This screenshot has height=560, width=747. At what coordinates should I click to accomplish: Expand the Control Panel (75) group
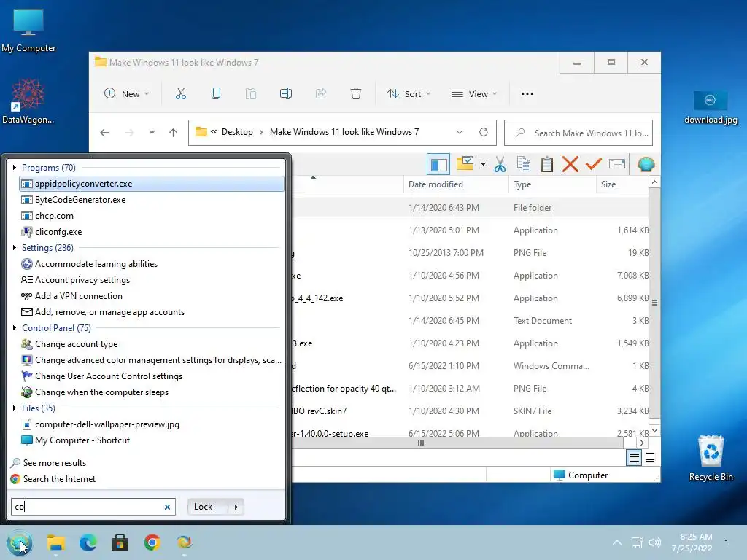click(x=15, y=328)
